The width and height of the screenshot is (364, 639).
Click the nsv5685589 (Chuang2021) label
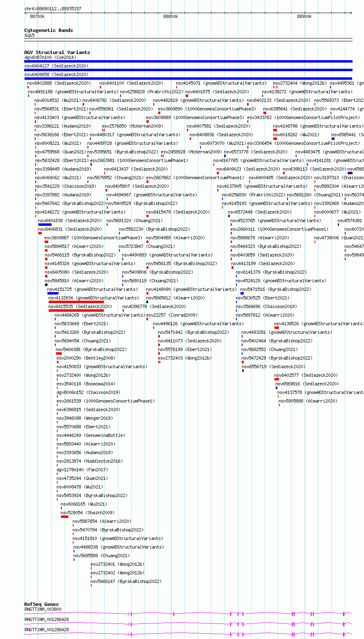click(x=101, y=556)
